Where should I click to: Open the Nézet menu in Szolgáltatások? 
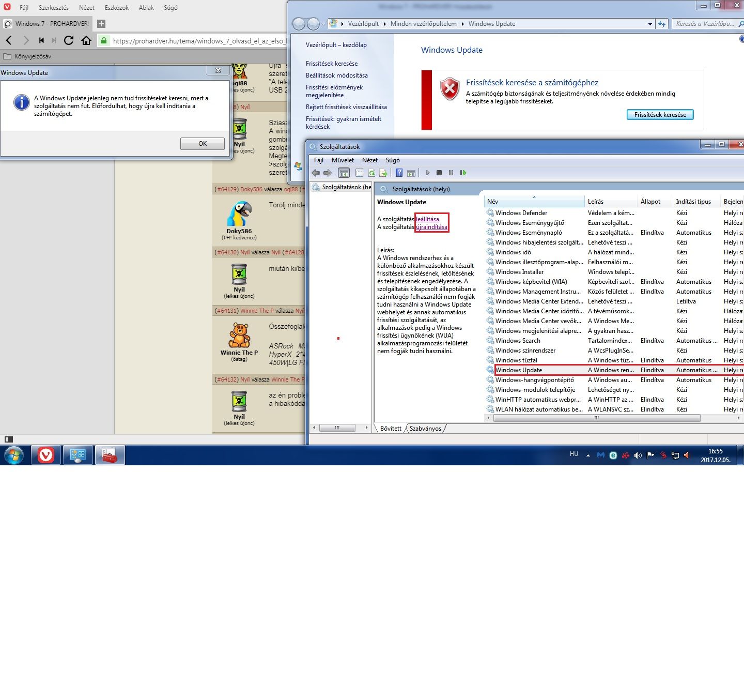370,160
